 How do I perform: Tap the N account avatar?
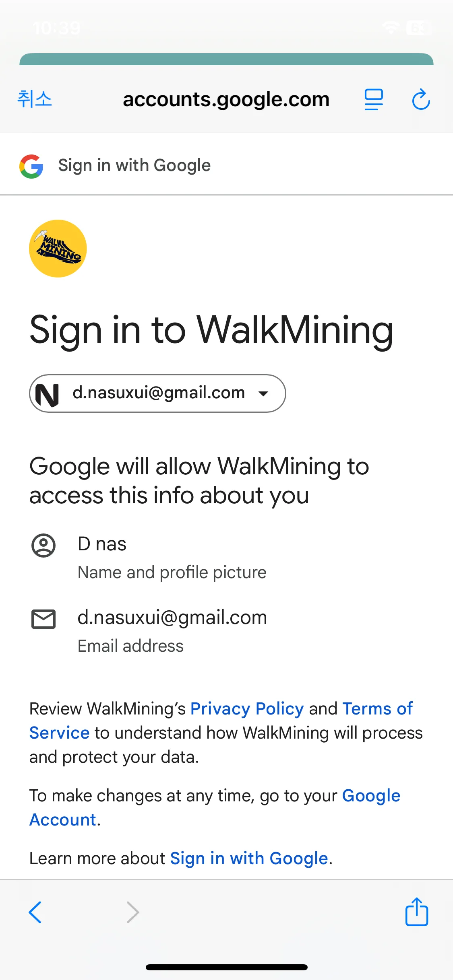coord(48,394)
